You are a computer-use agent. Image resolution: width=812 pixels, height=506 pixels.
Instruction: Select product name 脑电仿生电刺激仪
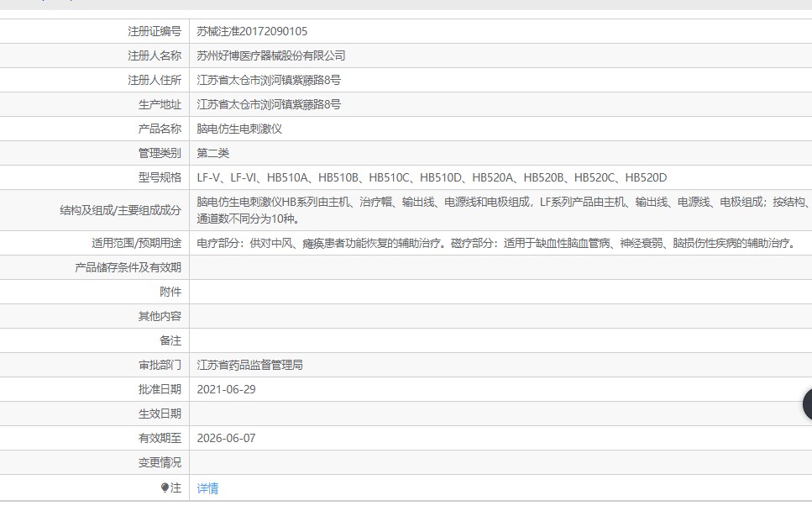point(239,129)
